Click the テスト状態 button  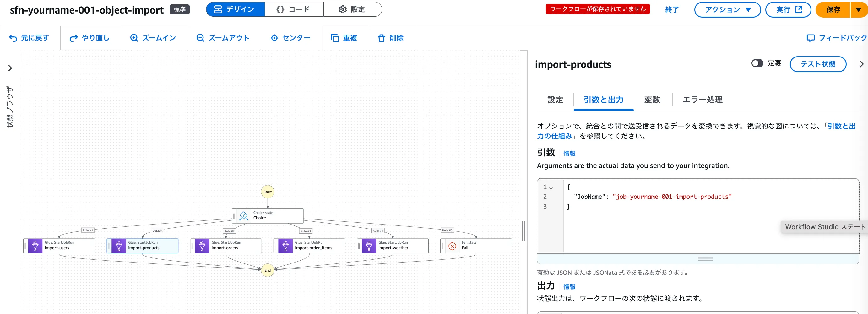tap(817, 64)
